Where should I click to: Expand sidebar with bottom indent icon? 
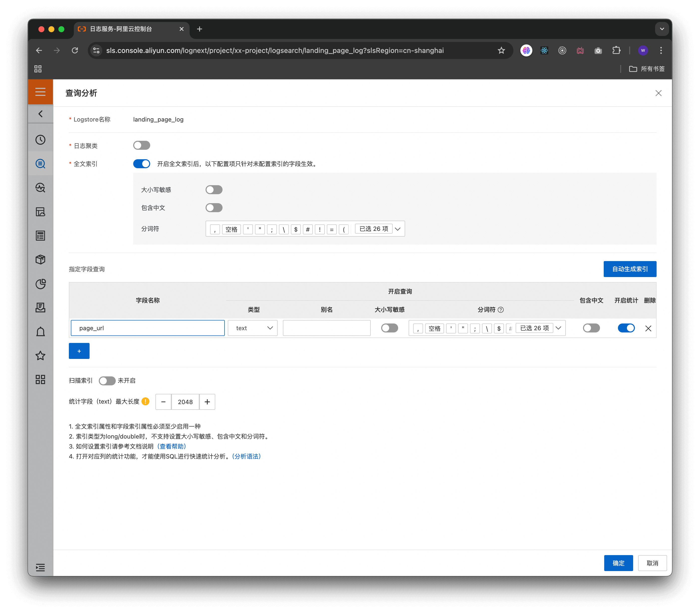(40, 568)
